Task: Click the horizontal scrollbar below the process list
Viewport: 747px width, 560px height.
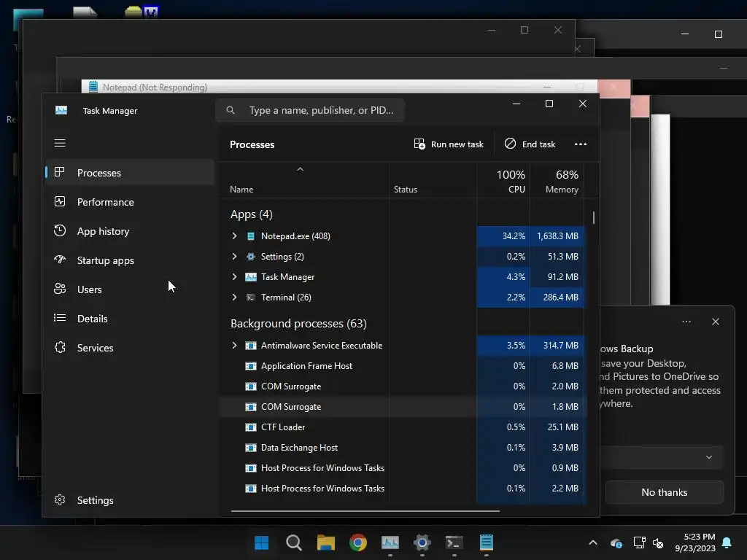Action: [x=365, y=511]
